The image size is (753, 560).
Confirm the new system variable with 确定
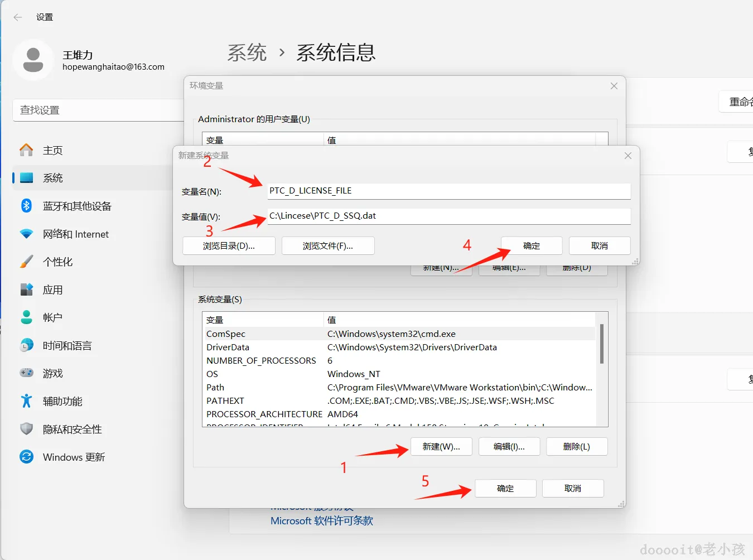(532, 246)
